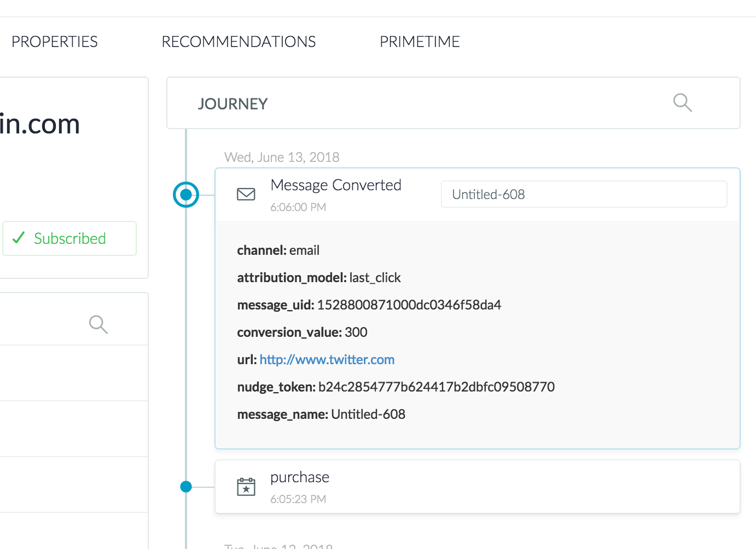Click the 6:05:23 PM purchase timestamp

point(298,499)
